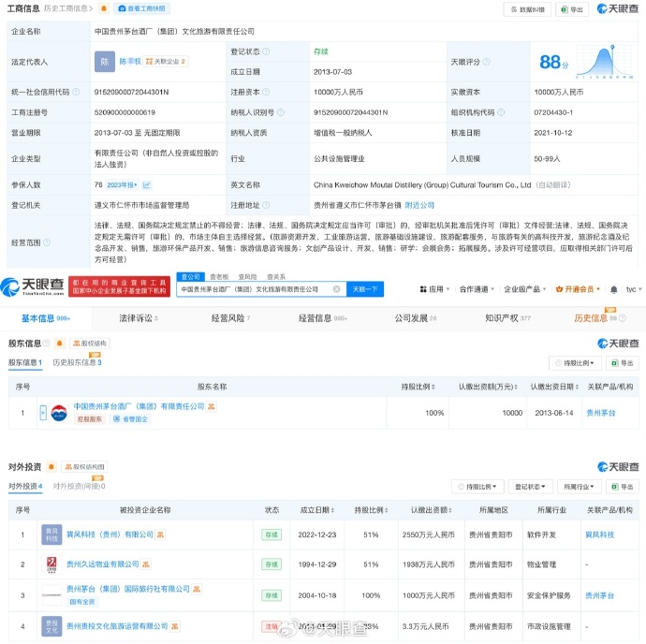Export 工商信息 with the 导出 button
The image size is (646, 644).
(x=572, y=9)
